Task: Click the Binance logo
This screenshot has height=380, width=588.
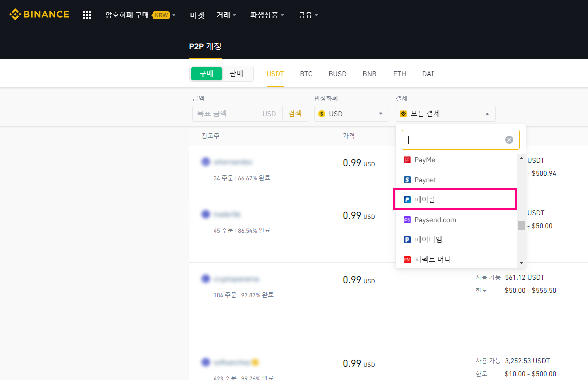Action: [x=39, y=14]
